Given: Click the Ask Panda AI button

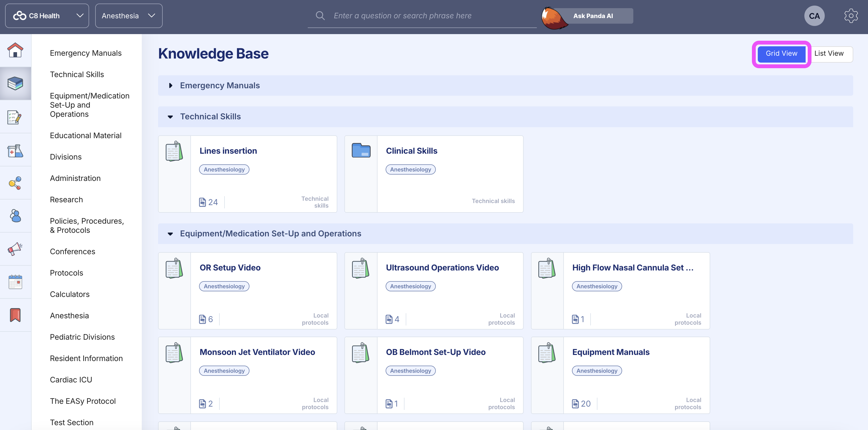Looking at the screenshot, I should coord(593,16).
